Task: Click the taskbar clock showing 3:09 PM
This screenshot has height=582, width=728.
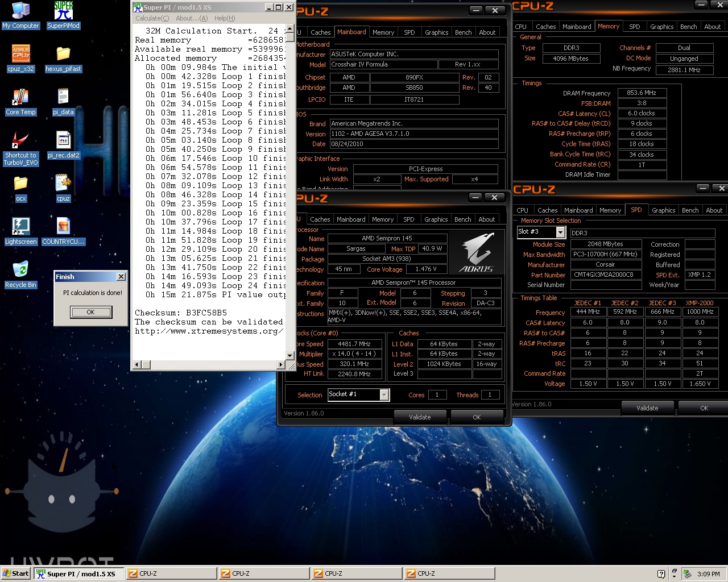Action: [x=708, y=574]
